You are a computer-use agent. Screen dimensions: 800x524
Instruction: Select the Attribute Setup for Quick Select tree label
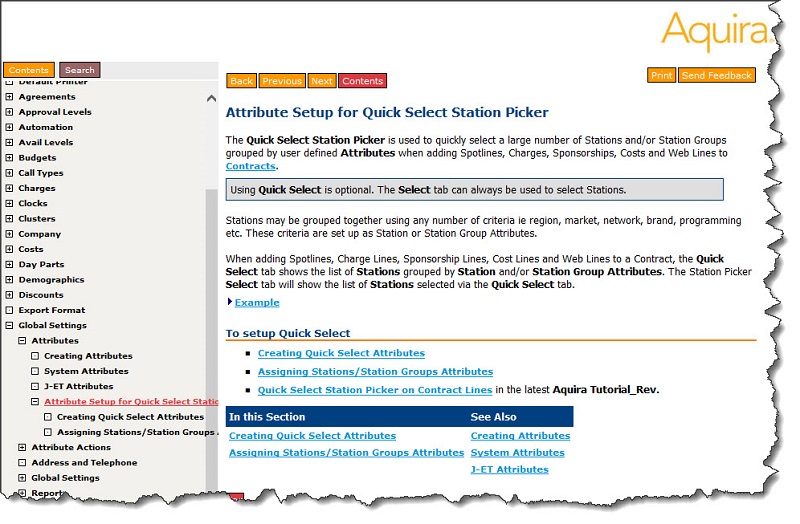pos(131,402)
